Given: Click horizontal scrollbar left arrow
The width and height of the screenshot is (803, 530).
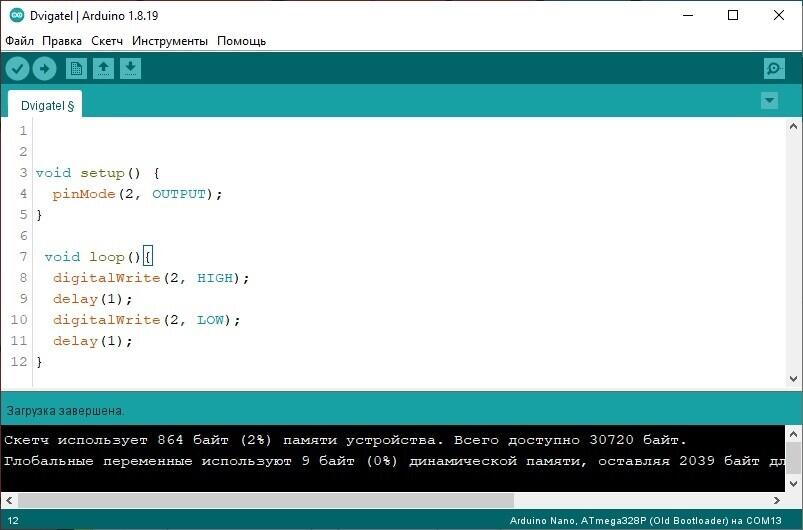Looking at the screenshot, I should tap(9, 500).
